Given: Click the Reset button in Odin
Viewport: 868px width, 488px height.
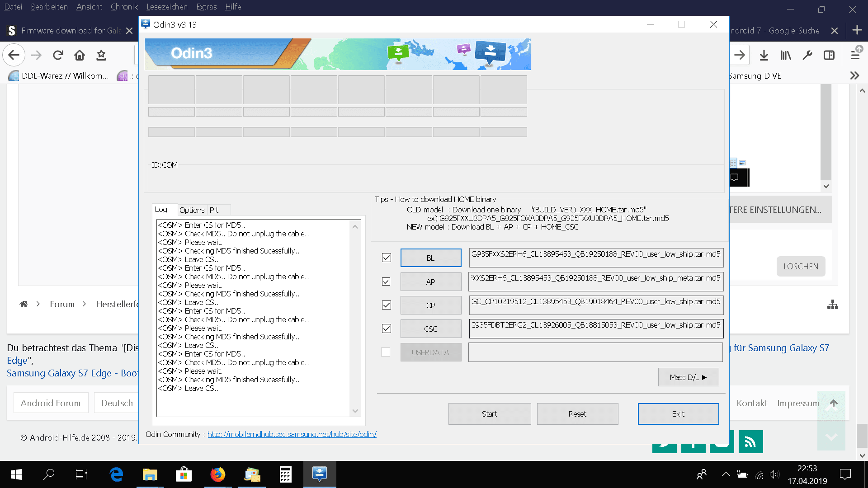Looking at the screenshot, I should click(x=577, y=414).
